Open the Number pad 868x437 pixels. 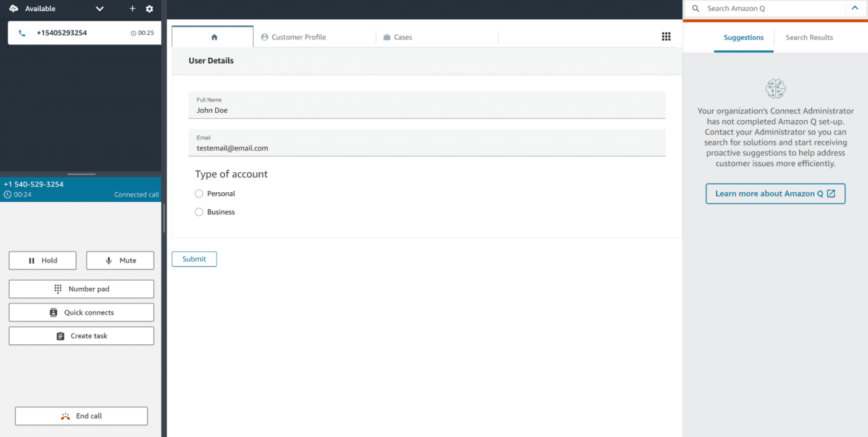(x=81, y=289)
